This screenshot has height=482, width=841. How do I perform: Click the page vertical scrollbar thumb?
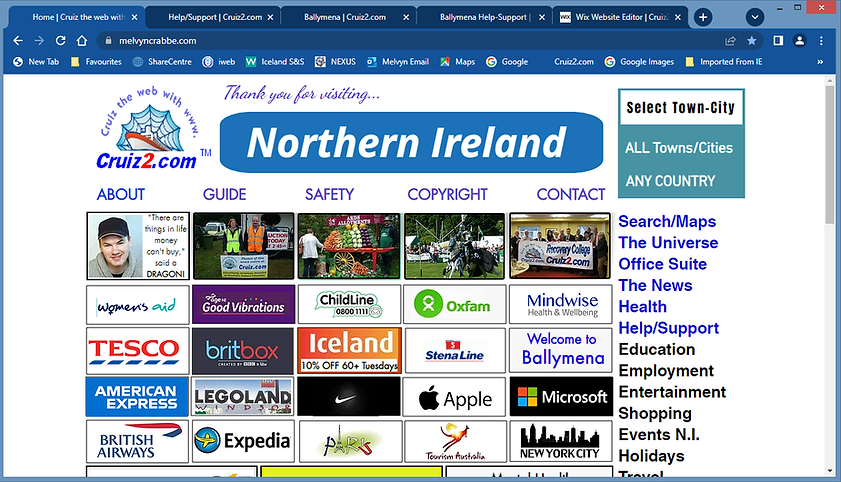(829, 153)
